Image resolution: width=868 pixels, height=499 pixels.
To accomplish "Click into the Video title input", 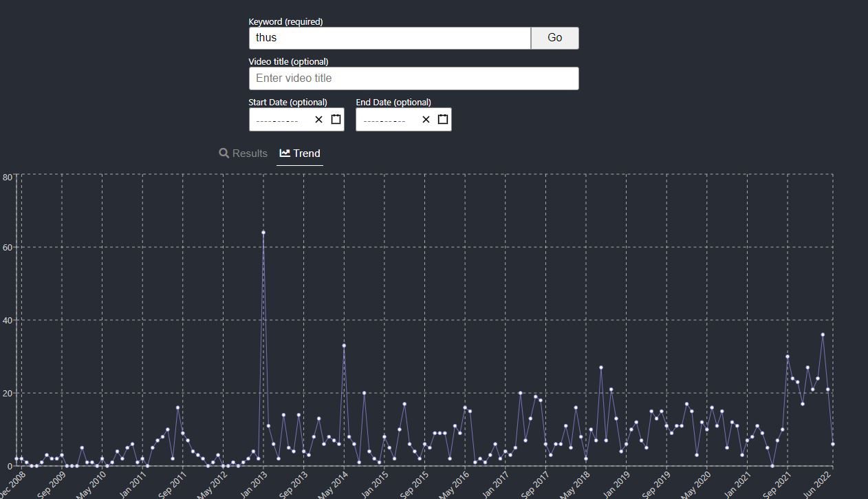I will pyautogui.click(x=414, y=78).
